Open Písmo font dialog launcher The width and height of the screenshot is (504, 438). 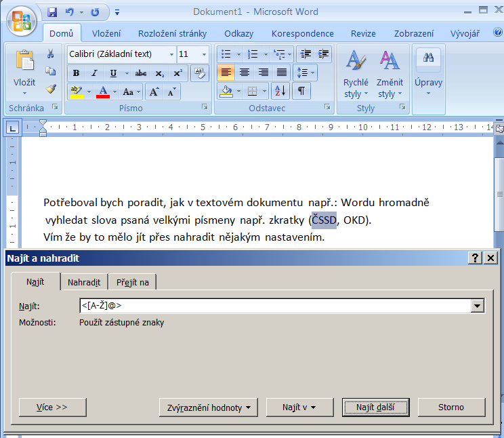coord(205,107)
